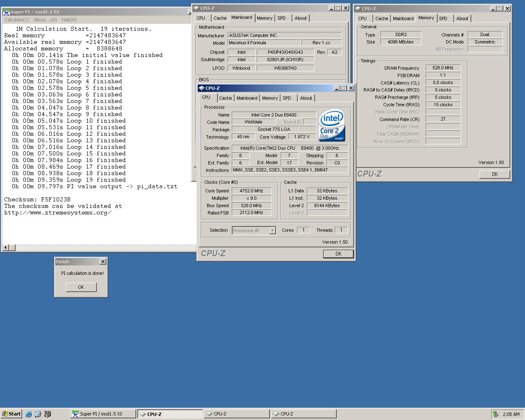Click the 4096 MBytes memory size field
Screen dimensions: 525x420
tap(401, 42)
